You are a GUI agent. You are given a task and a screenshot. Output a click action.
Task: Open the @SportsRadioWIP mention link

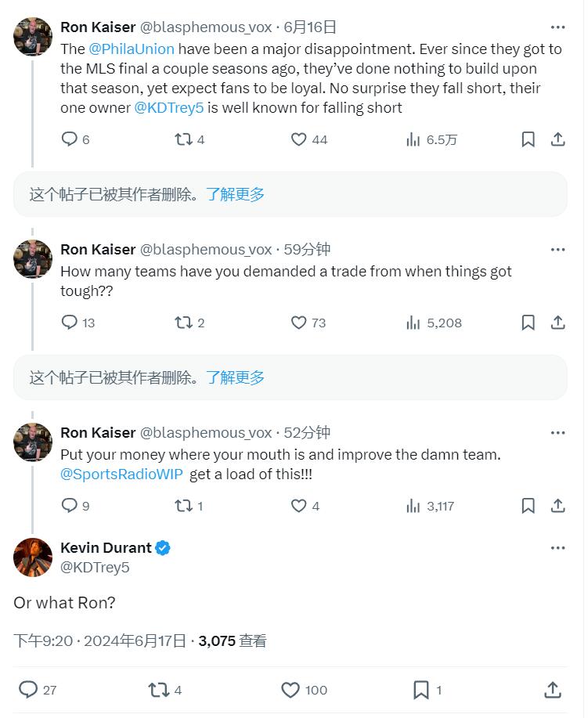pyautogui.click(x=121, y=474)
